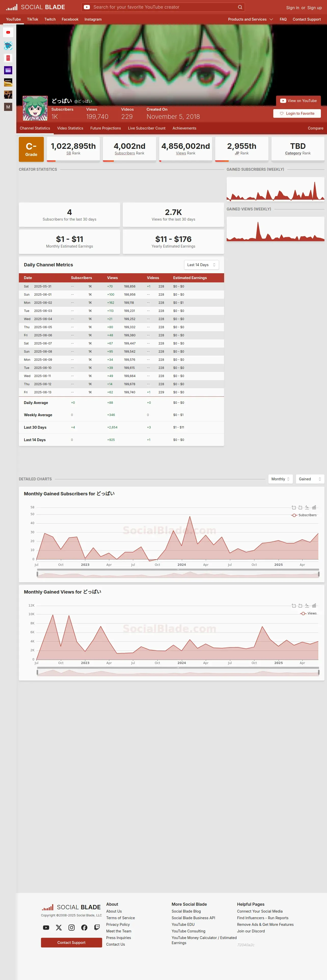Click header Contact Support link
327x980 pixels.
pos(306,19)
